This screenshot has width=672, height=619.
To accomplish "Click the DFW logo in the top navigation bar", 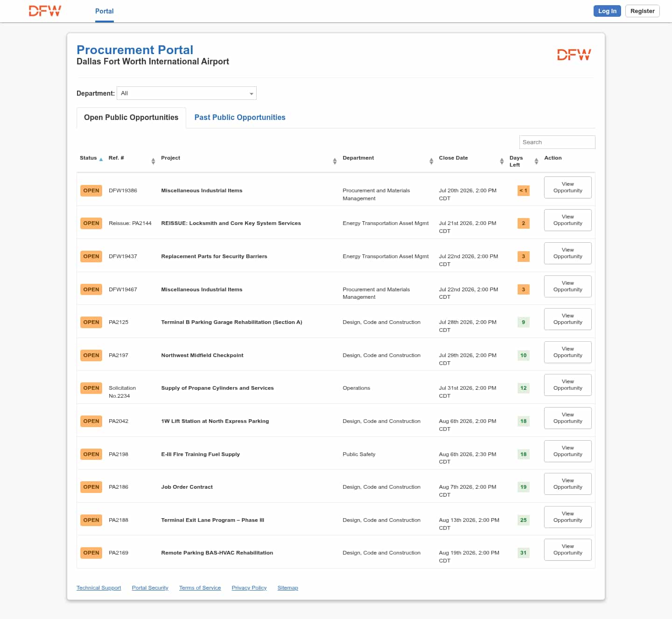I will [45, 11].
